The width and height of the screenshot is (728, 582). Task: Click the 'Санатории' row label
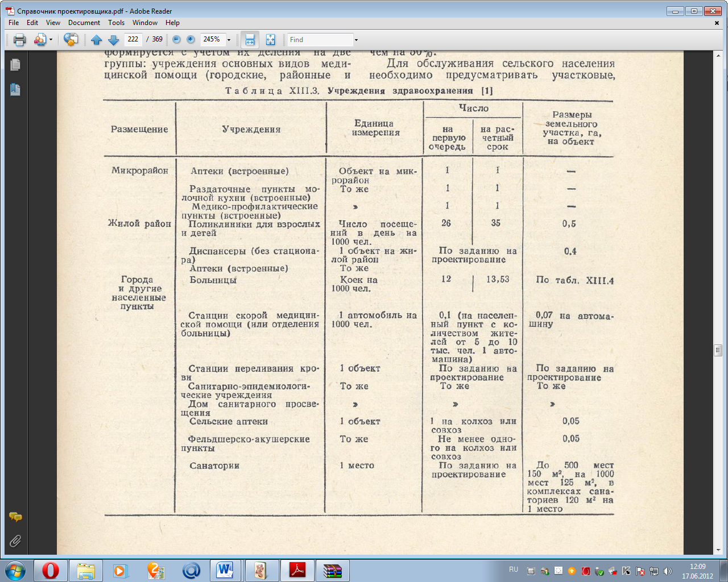coord(214,465)
